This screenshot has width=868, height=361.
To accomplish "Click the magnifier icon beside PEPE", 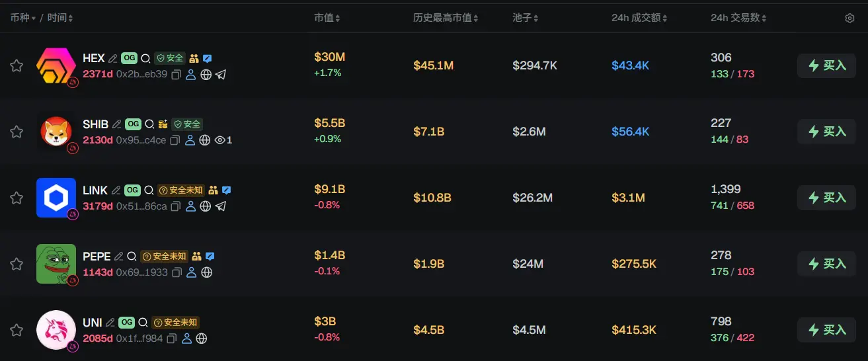I will (x=132, y=257).
